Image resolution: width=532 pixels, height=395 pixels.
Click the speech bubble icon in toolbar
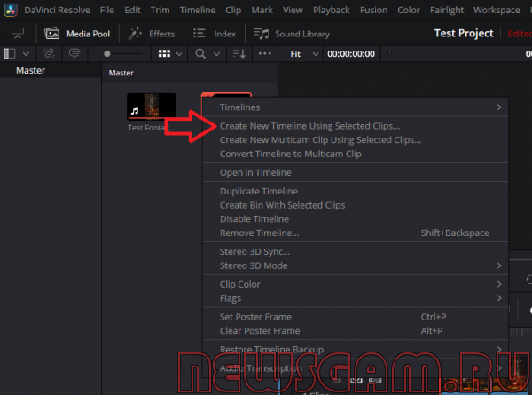coord(74,53)
